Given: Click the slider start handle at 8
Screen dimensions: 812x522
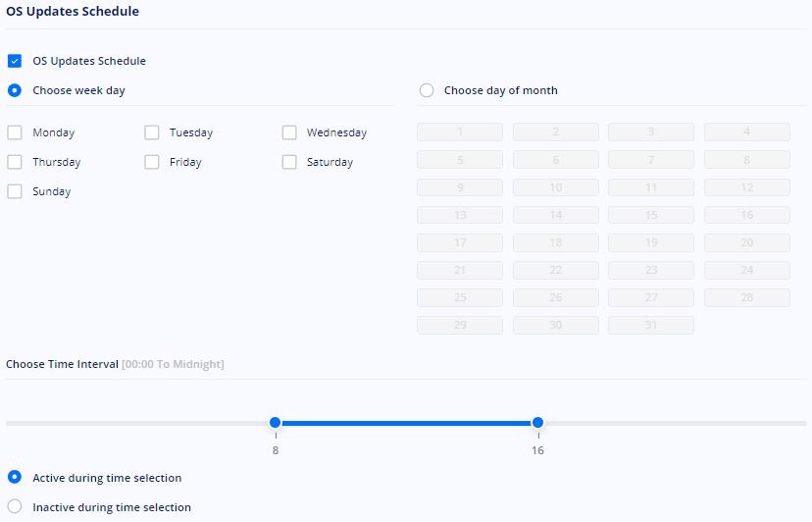Looking at the screenshot, I should pos(275,423).
